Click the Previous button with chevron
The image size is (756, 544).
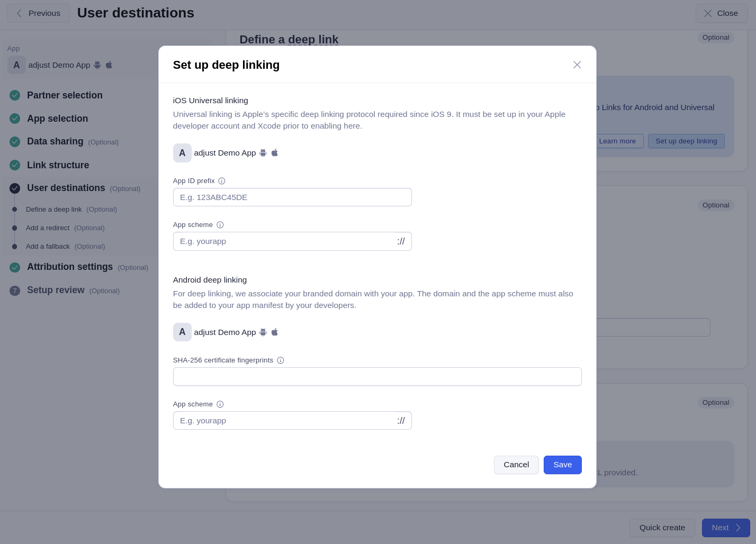38,13
